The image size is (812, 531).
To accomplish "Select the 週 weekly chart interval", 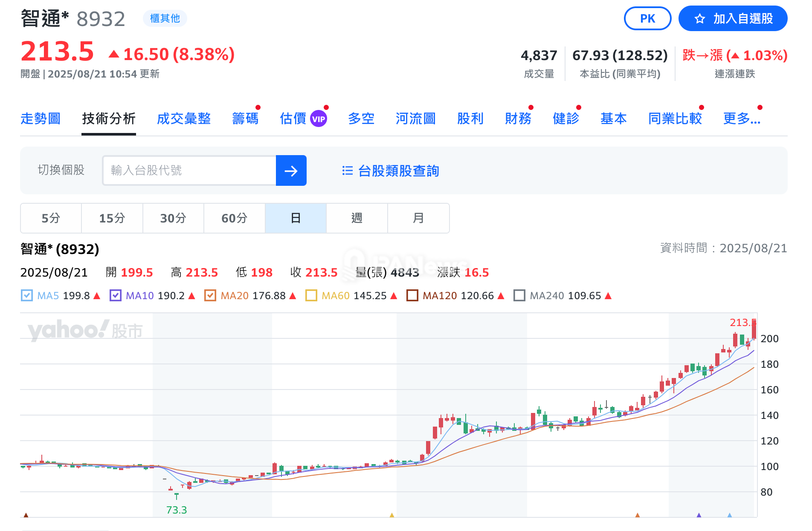I will pos(357,218).
